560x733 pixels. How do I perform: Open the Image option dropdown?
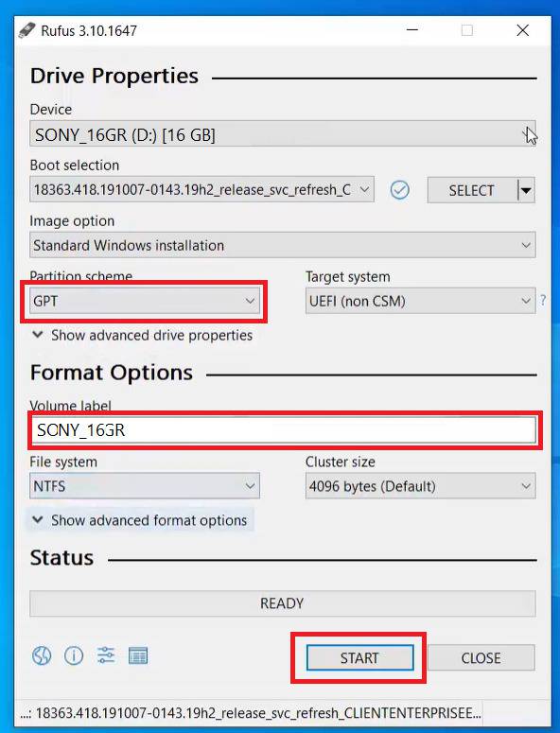(x=283, y=245)
